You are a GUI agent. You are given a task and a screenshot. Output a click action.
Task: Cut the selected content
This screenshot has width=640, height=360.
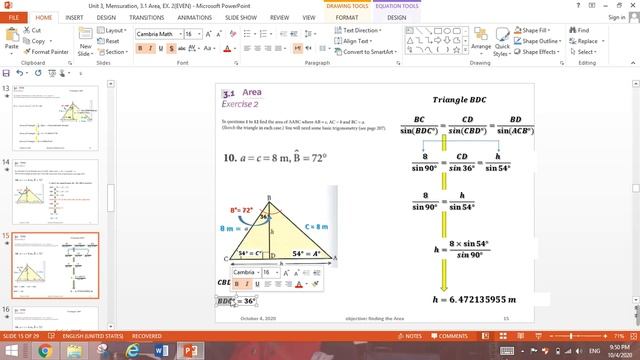[32, 30]
